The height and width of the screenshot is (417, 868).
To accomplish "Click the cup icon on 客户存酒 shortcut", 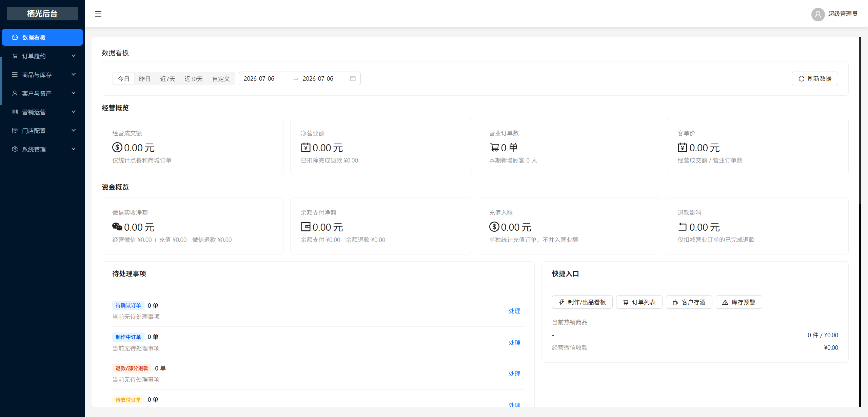I will tap(676, 302).
